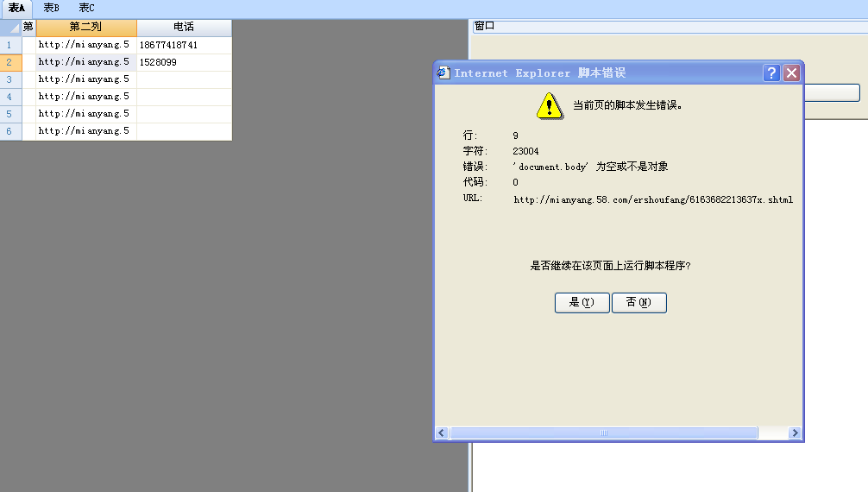This screenshot has width=868, height=492.
Task: Click the left scroll arrow in dialog
Action: [442, 432]
